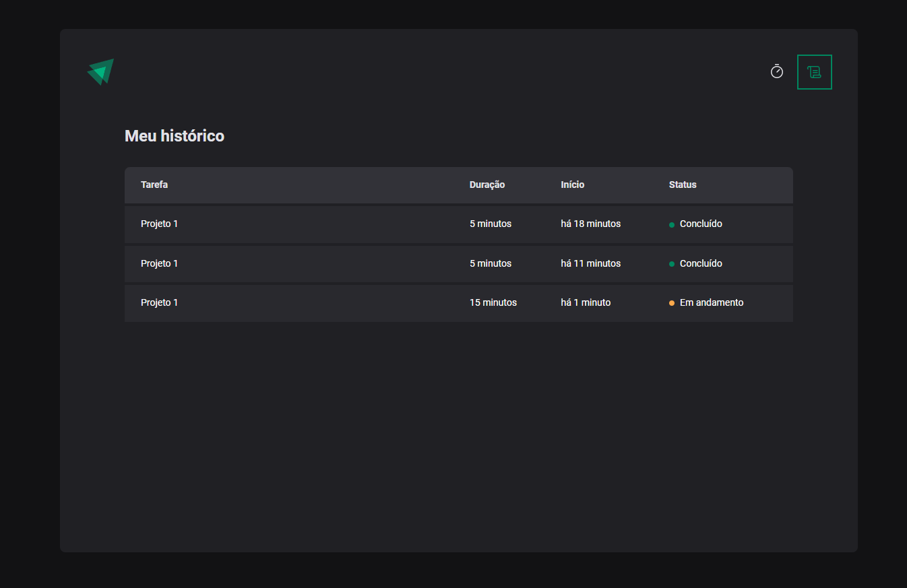Open the timer page via stopwatch icon
The height and width of the screenshot is (588, 907).
[x=777, y=71]
